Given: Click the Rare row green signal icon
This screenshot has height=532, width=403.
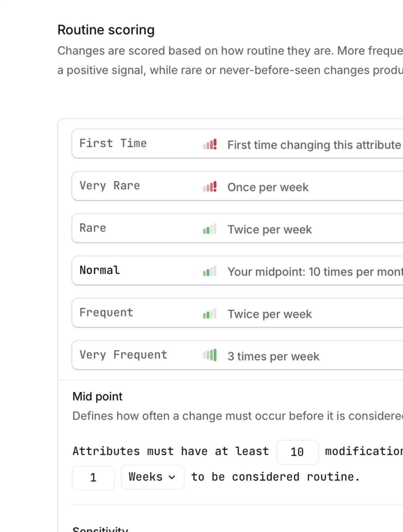Looking at the screenshot, I should tap(210, 229).
